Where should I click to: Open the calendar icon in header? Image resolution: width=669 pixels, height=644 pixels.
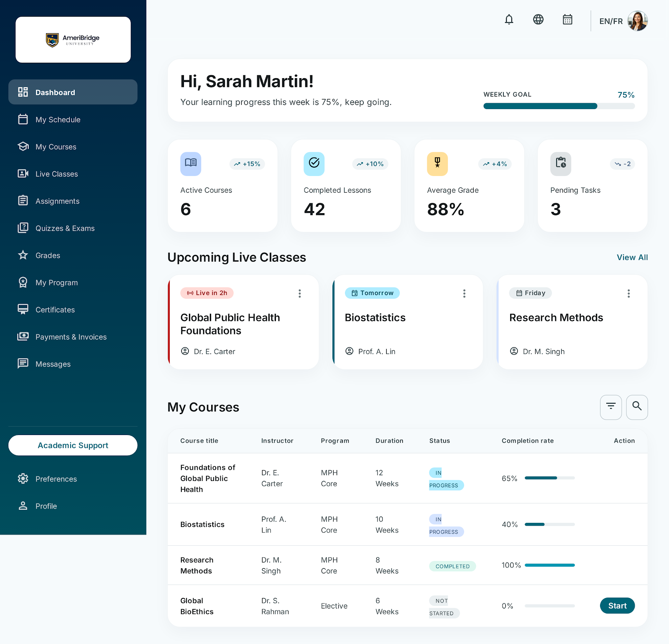point(567,20)
